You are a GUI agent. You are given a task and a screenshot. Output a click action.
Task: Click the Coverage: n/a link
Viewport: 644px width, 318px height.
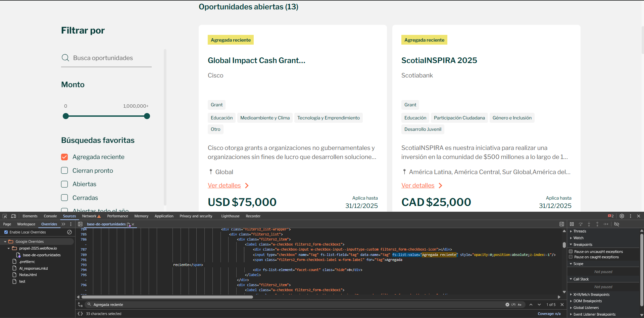tap(549, 314)
